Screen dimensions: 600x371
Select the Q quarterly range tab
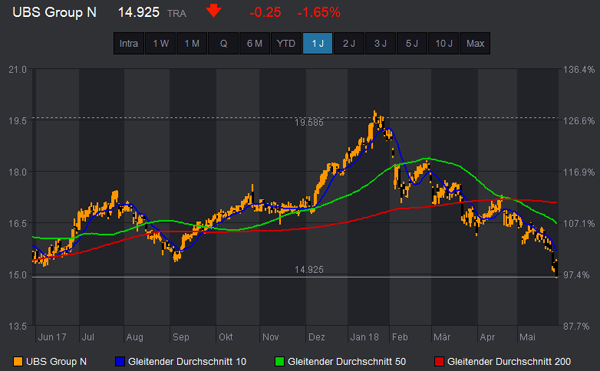(x=223, y=44)
